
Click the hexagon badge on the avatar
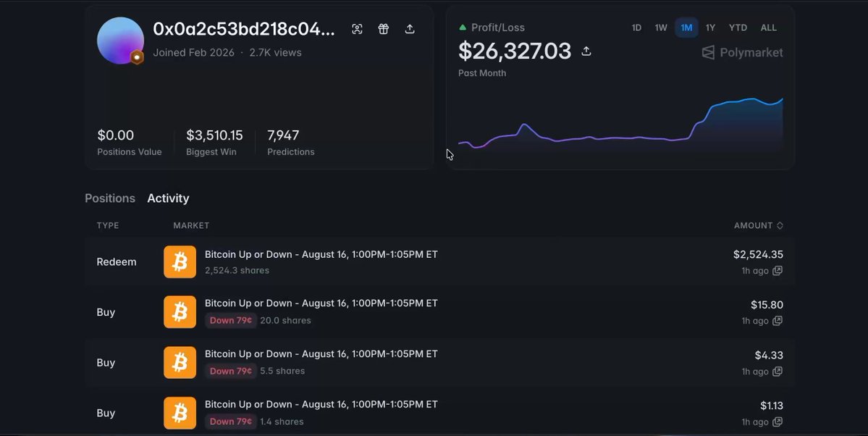[x=137, y=57]
